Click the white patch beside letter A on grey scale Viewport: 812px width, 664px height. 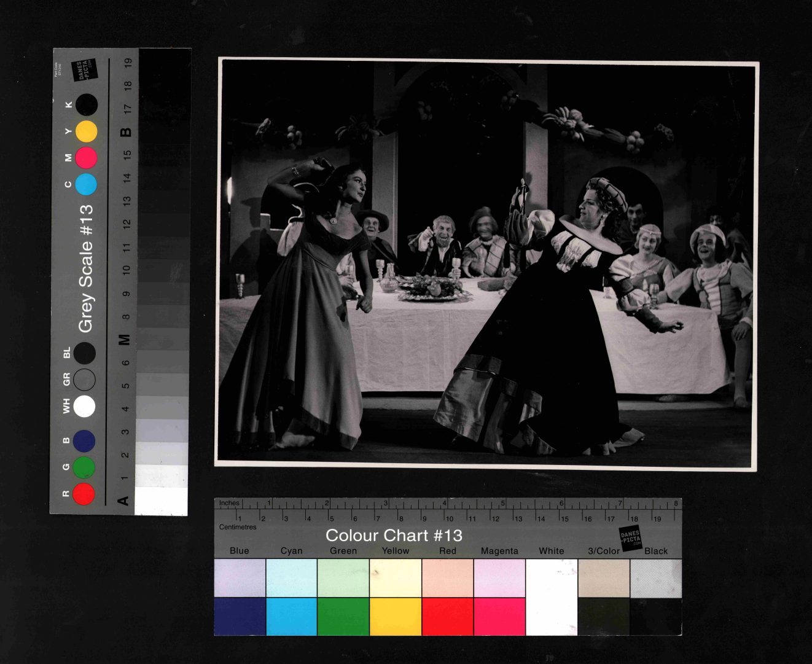pos(161,501)
